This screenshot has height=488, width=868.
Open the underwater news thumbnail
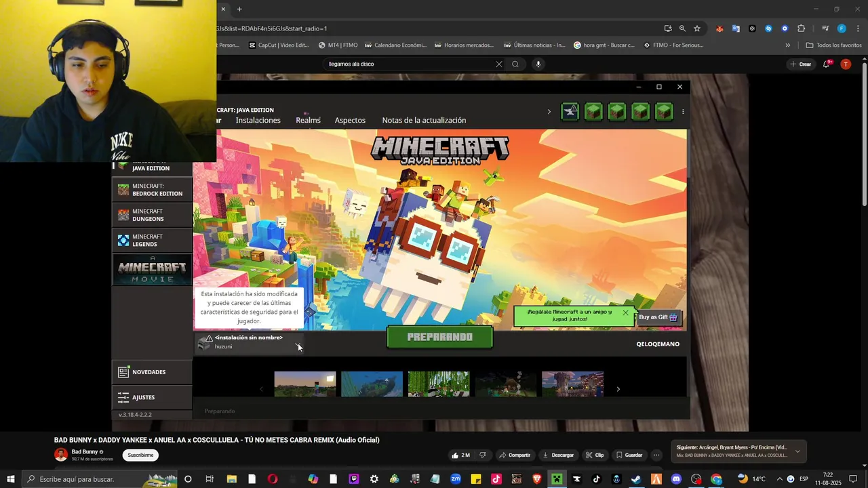372,384
